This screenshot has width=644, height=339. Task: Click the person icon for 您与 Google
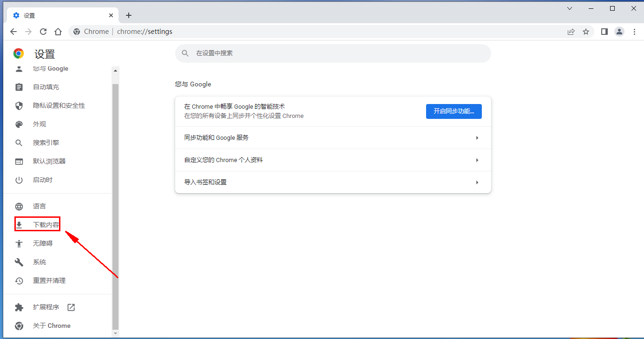coord(19,69)
